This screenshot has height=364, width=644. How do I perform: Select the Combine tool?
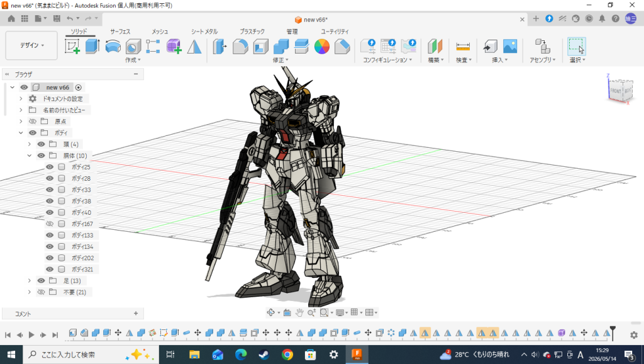281,47
